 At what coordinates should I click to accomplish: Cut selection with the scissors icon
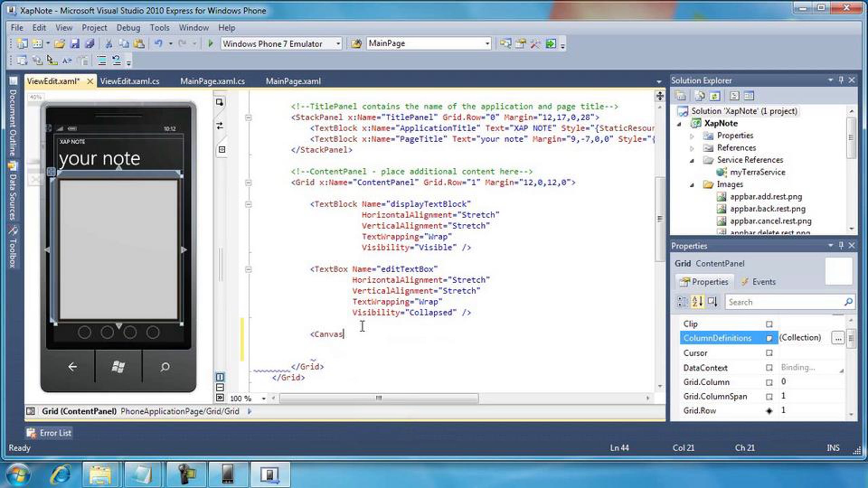tap(109, 44)
